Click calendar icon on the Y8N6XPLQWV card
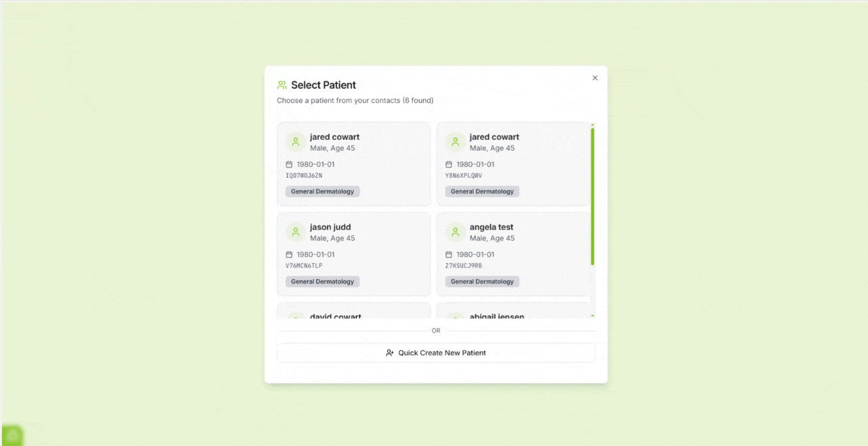 (449, 164)
